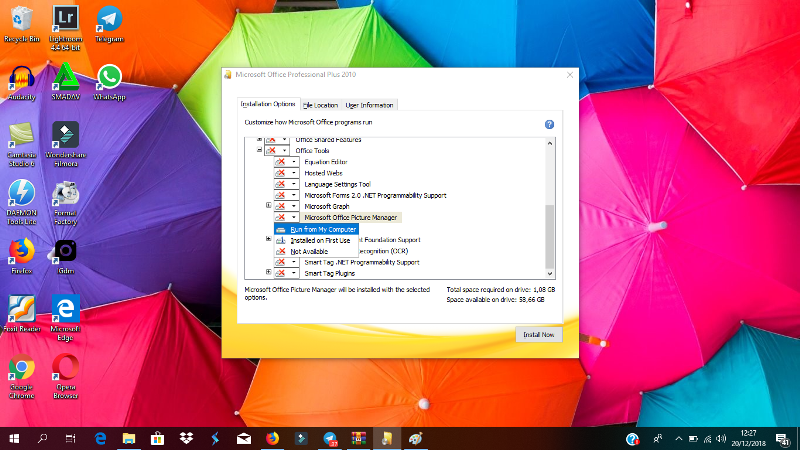The height and width of the screenshot is (450, 800).
Task: Switch to the File Location tab
Action: point(320,105)
